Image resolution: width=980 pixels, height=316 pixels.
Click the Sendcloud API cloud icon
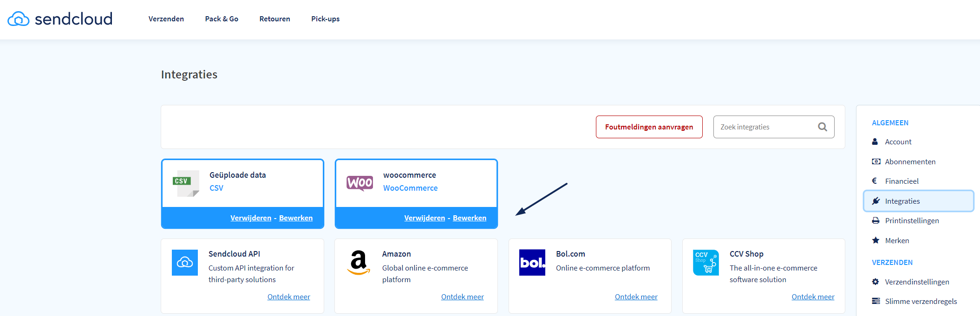pyautogui.click(x=185, y=263)
